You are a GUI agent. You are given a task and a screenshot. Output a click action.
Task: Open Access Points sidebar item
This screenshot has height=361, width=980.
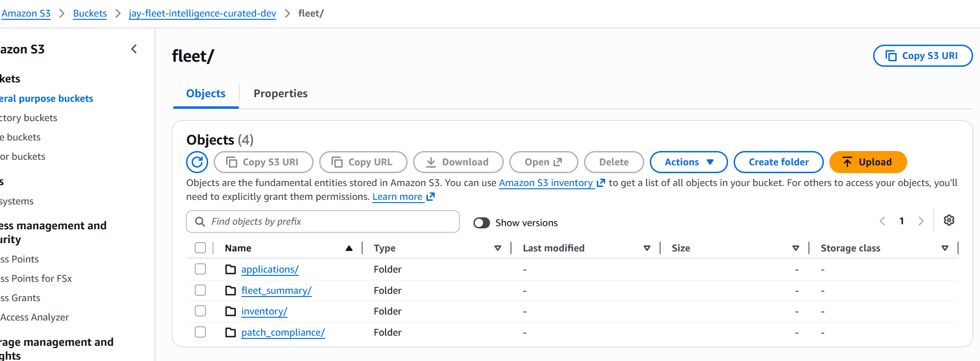(x=19, y=259)
